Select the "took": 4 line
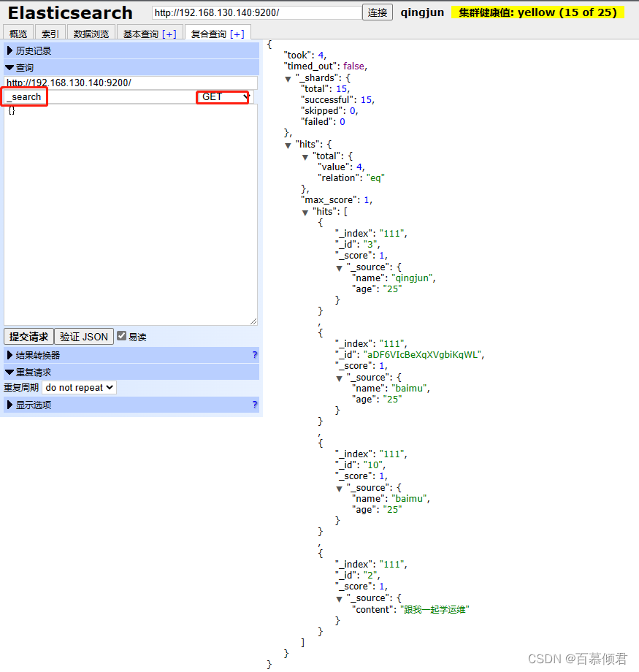Viewport: 639px width, 672px height. coord(305,56)
